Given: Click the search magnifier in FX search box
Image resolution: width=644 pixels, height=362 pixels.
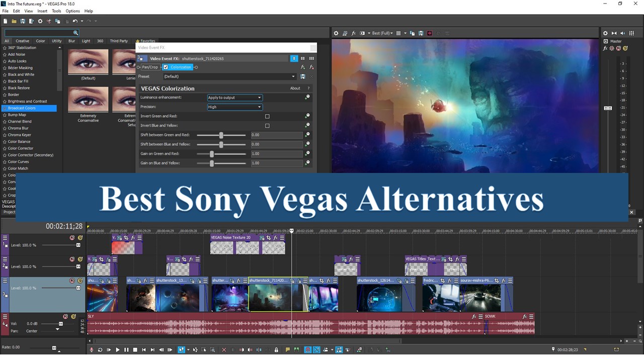Looking at the screenshot, I should [75, 33].
